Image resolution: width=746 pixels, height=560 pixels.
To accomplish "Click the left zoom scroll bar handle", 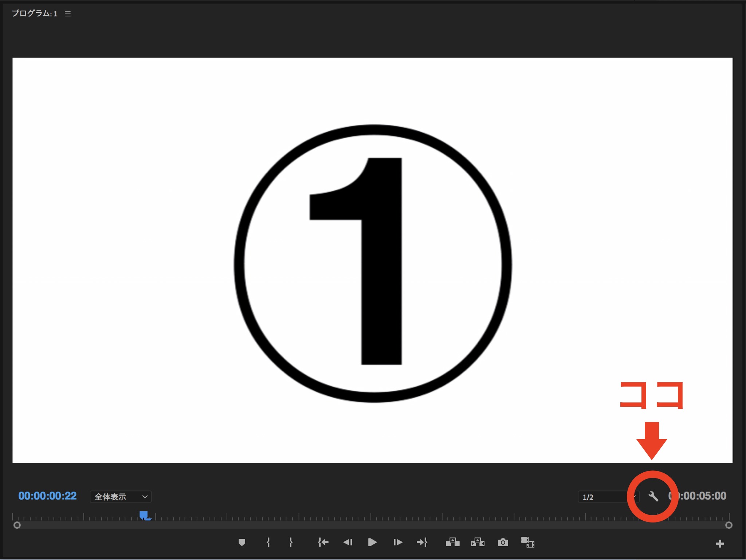I will (x=17, y=525).
